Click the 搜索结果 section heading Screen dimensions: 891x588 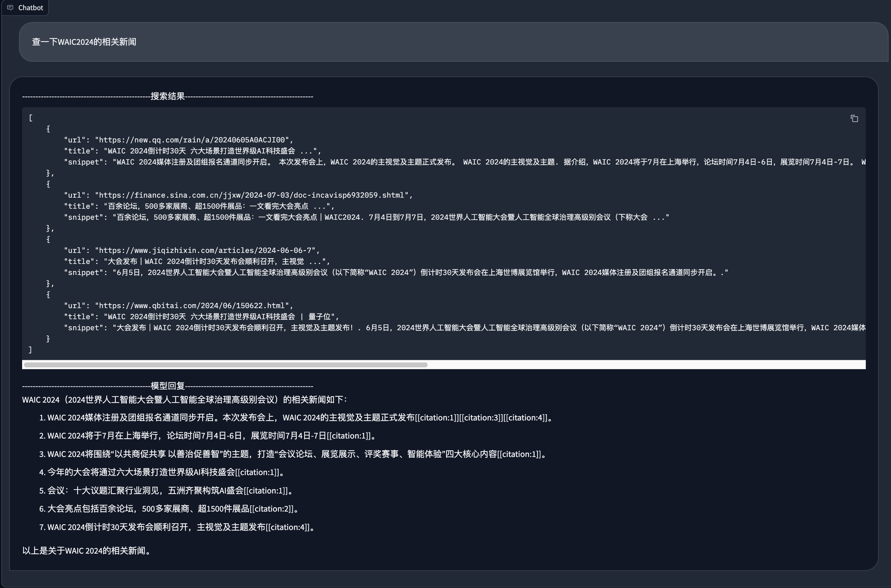pos(167,96)
